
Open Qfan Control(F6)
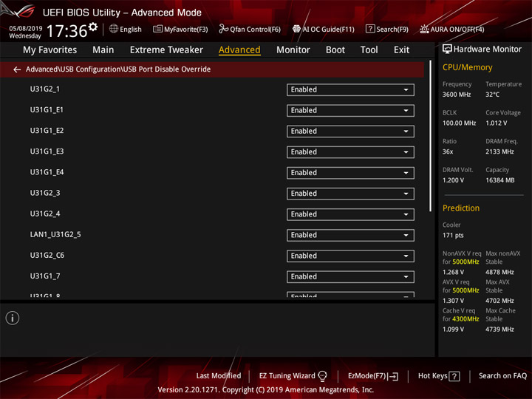click(x=250, y=29)
